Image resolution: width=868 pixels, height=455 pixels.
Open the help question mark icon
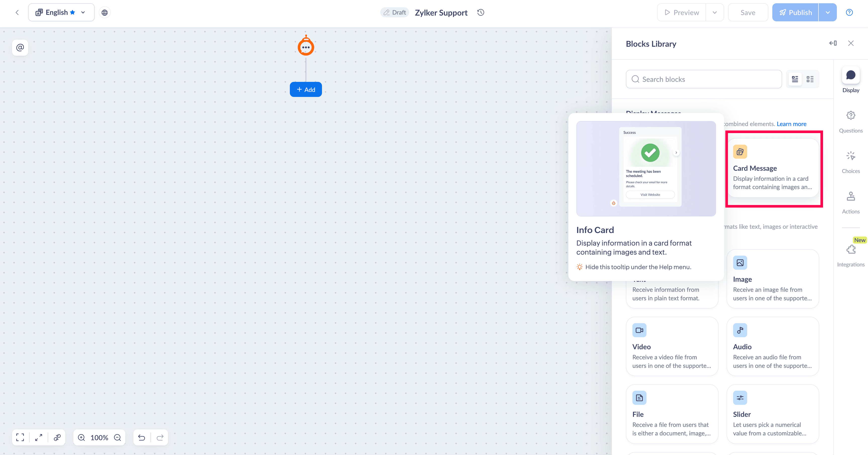849,13
